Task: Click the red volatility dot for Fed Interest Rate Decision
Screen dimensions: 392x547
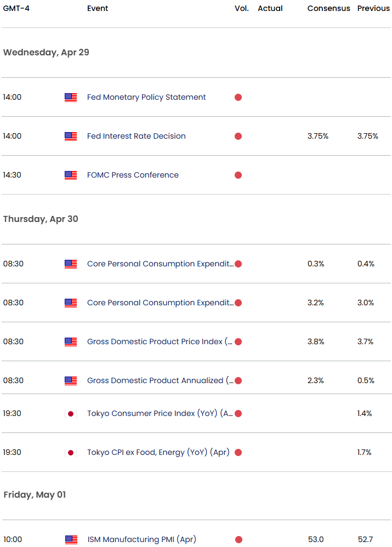Action: [238, 136]
